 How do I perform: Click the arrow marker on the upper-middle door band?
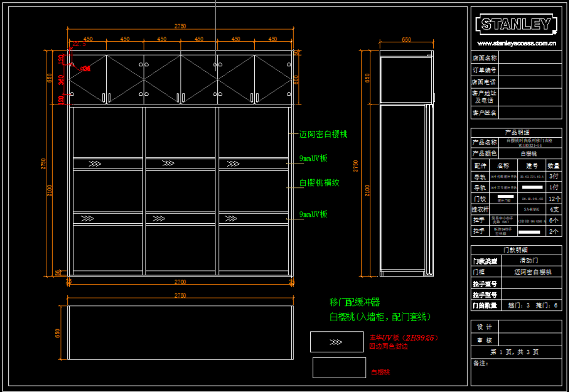tap(168, 164)
